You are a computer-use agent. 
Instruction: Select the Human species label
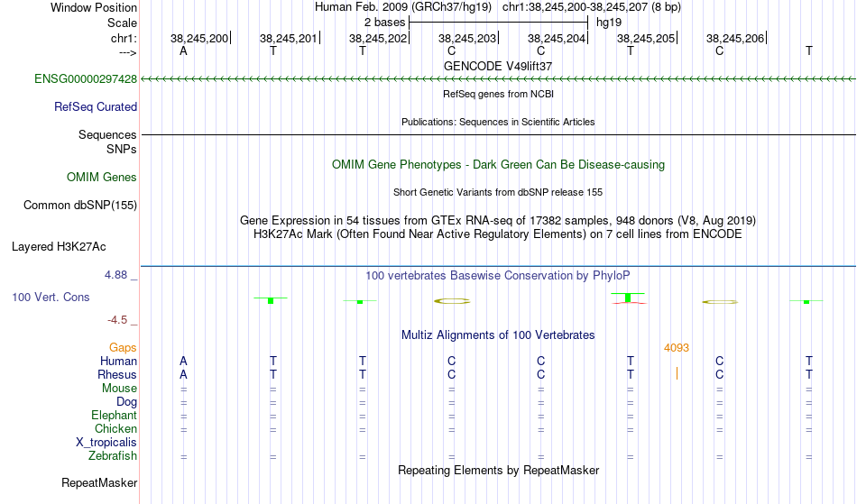pos(118,362)
